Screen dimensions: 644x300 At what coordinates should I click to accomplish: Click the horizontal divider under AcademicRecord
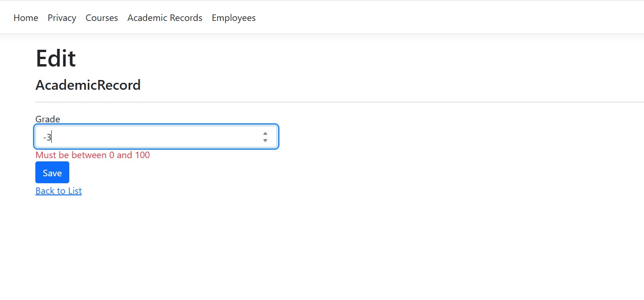click(x=325, y=102)
